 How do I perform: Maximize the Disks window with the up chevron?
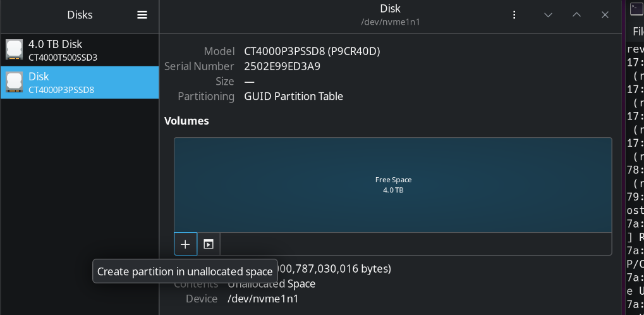coord(576,15)
